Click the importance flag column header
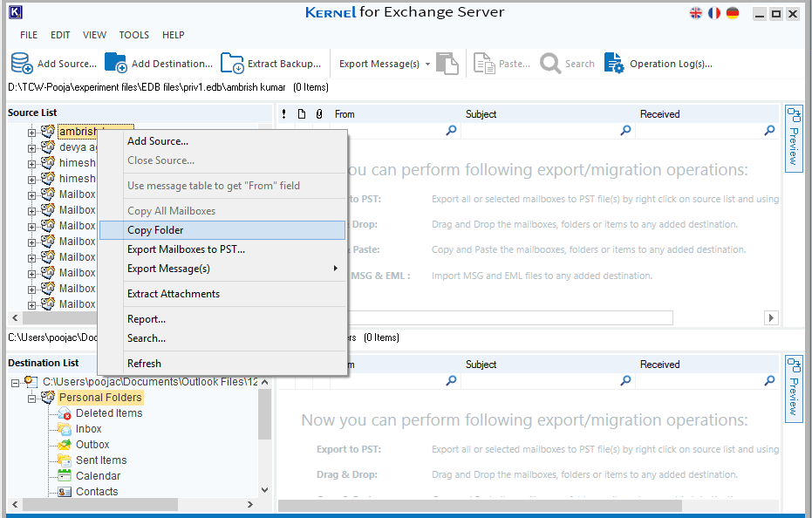The image size is (812, 518). [283, 114]
